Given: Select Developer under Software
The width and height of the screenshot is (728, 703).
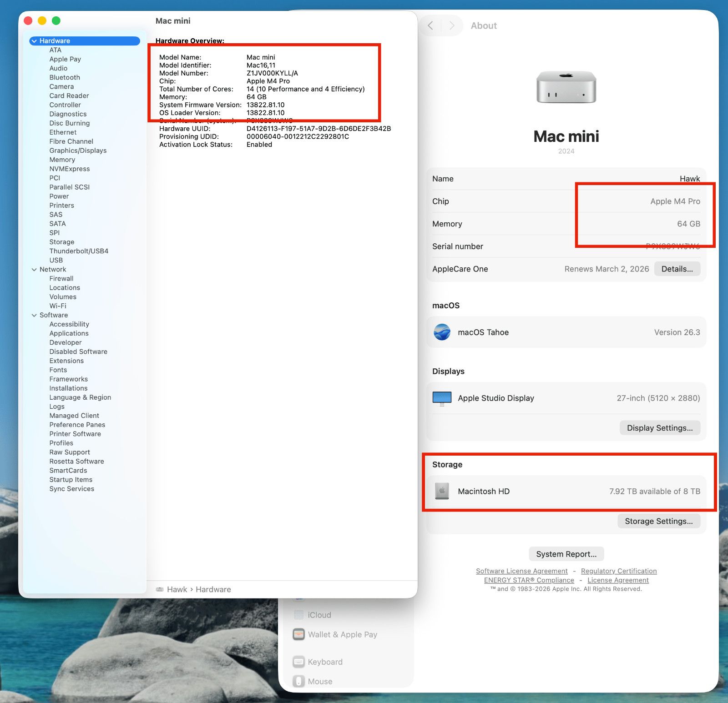Looking at the screenshot, I should 66,342.
